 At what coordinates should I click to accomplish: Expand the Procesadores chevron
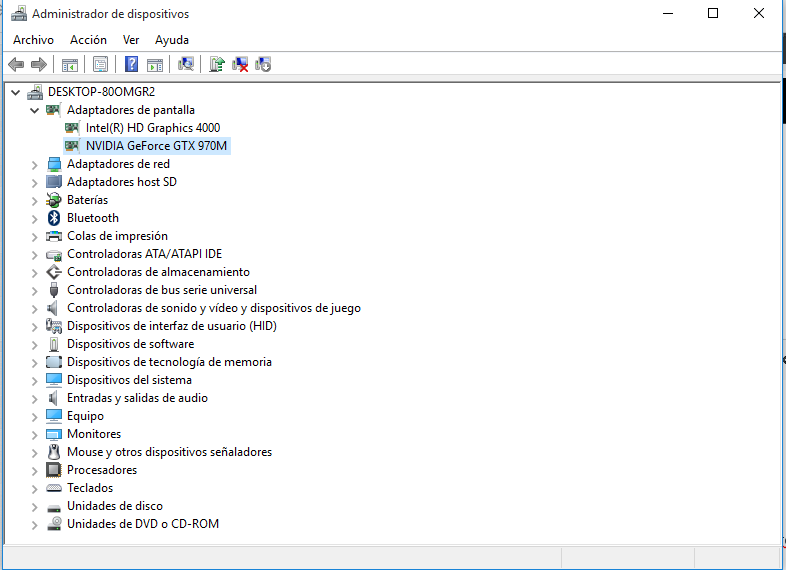pyautogui.click(x=34, y=470)
